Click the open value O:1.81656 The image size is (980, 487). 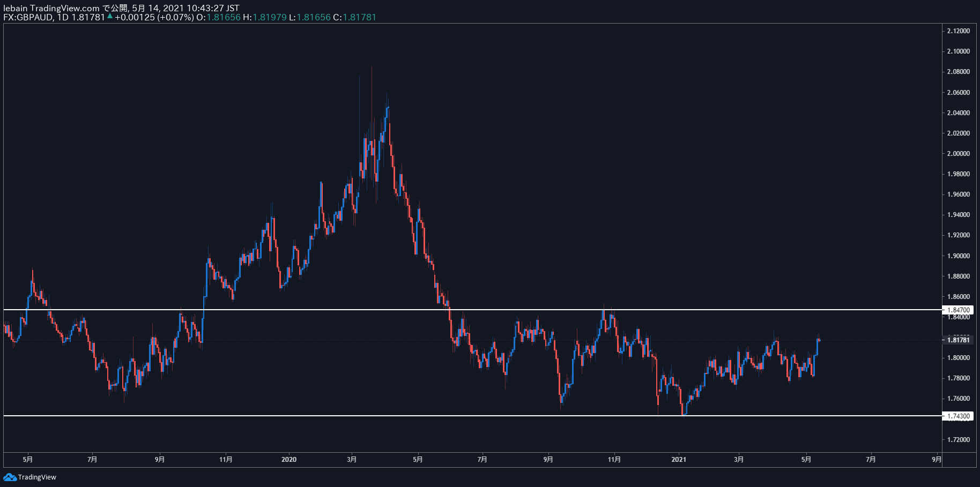coord(218,17)
